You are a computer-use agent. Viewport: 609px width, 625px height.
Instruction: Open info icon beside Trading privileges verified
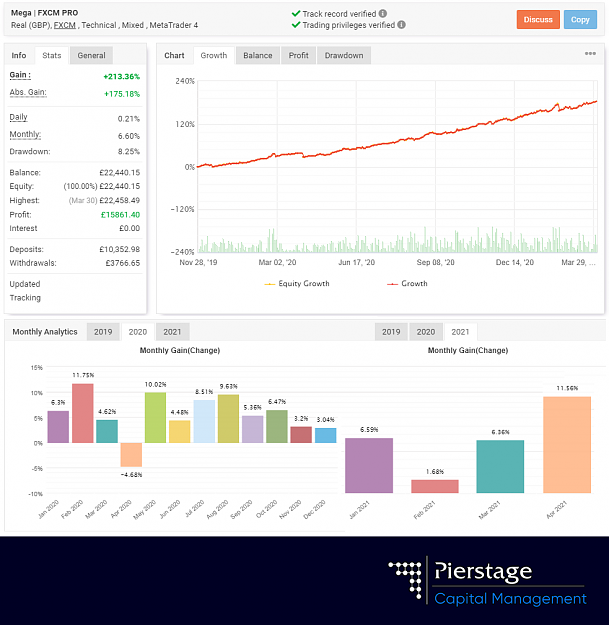(401, 25)
